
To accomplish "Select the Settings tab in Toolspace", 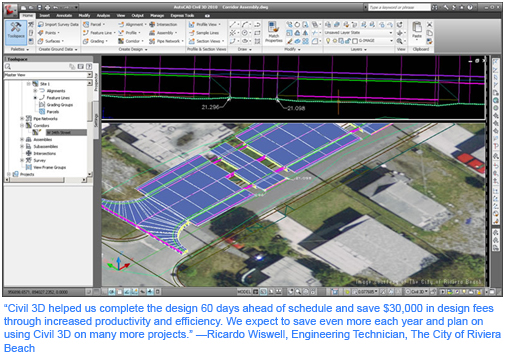I will click(96, 120).
